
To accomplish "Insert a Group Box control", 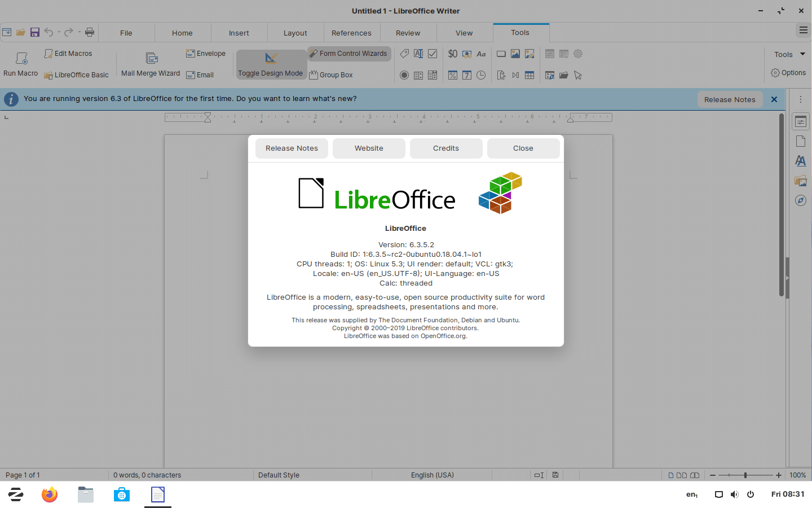I will pos(331,75).
